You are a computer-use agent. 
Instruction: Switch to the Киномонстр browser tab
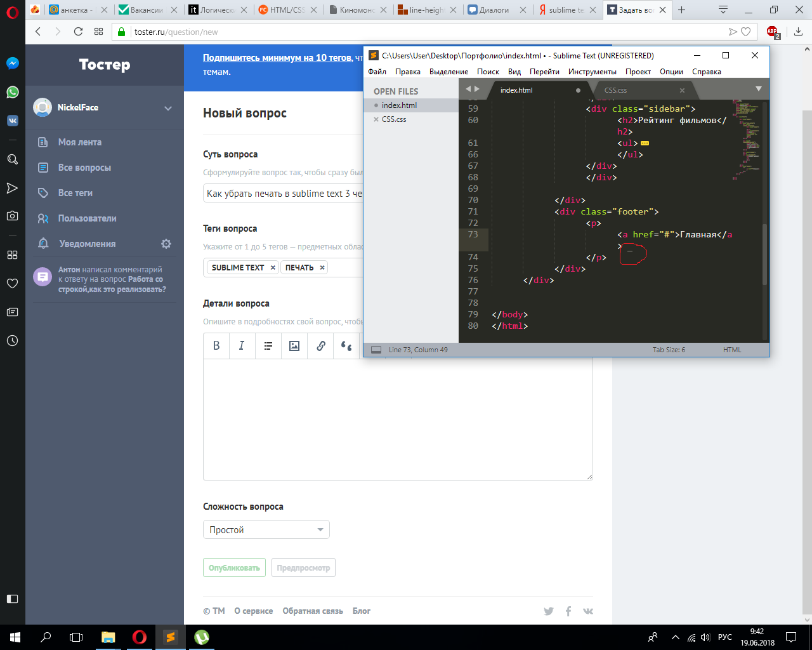tap(358, 10)
